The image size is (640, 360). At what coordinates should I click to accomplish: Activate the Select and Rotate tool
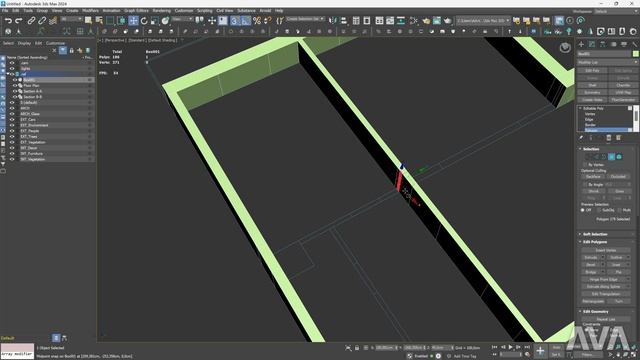point(144,20)
